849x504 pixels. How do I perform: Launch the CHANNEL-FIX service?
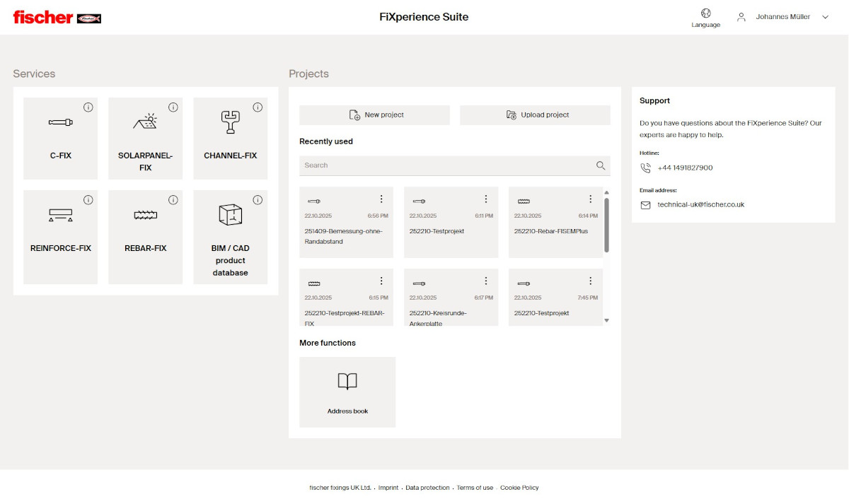[230, 139]
